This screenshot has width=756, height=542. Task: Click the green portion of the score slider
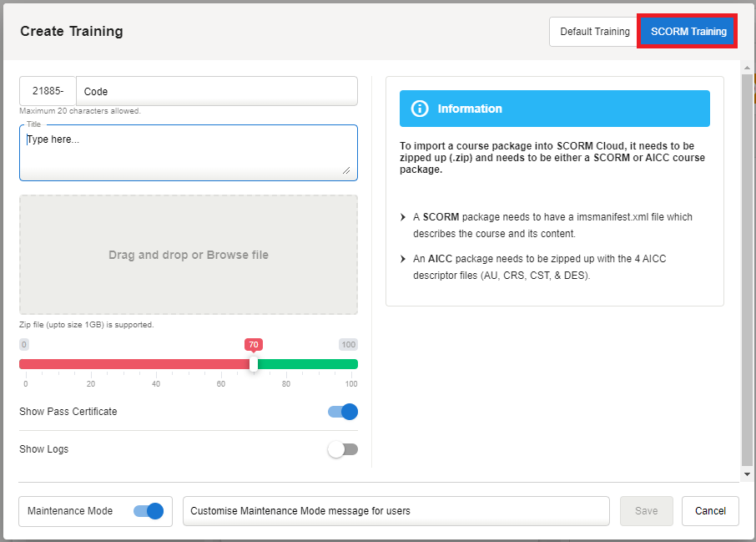tap(307, 364)
